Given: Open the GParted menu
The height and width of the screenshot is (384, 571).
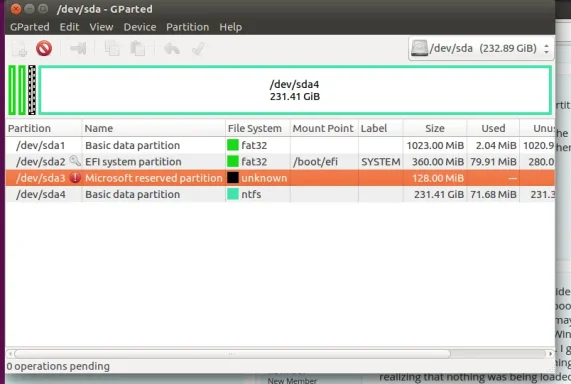Looking at the screenshot, I should [29, 27].
